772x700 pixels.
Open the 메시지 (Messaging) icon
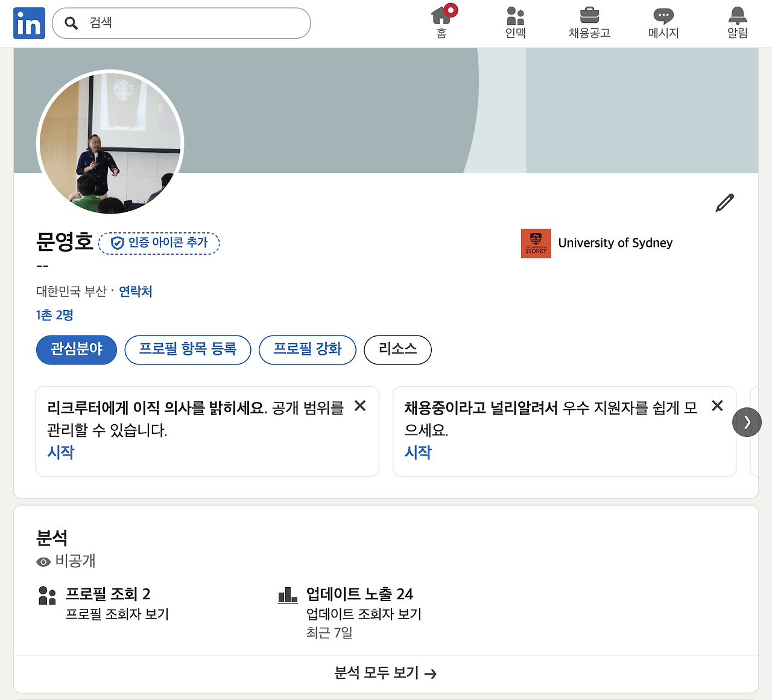click(x=663, y=21)
